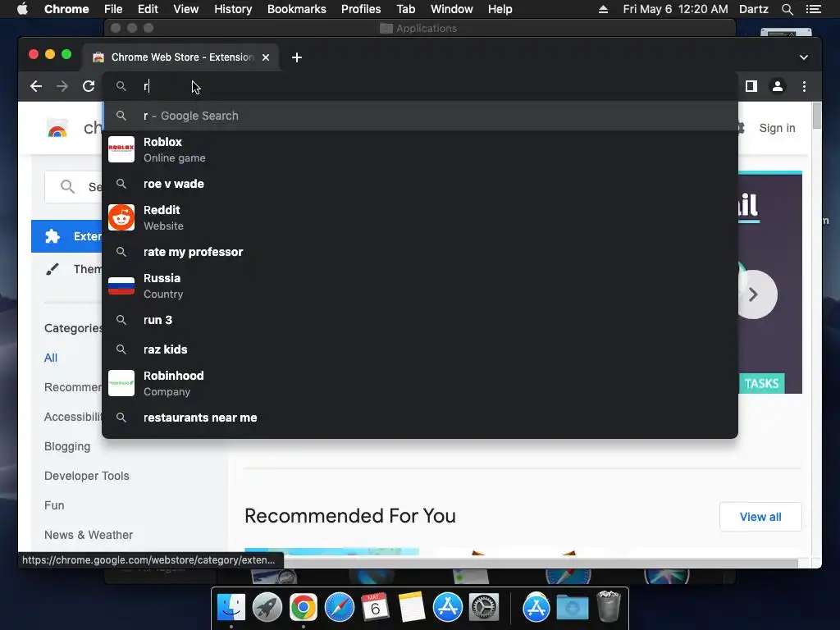The width and height of the screenshot is (840, 630).
Task: Open the Downloads folder in Dock
Action: (572, 608)
